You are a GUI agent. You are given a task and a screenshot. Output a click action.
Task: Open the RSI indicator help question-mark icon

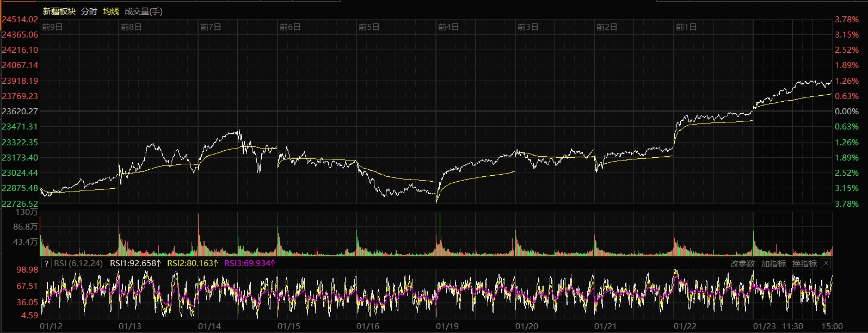coord(47,263)
